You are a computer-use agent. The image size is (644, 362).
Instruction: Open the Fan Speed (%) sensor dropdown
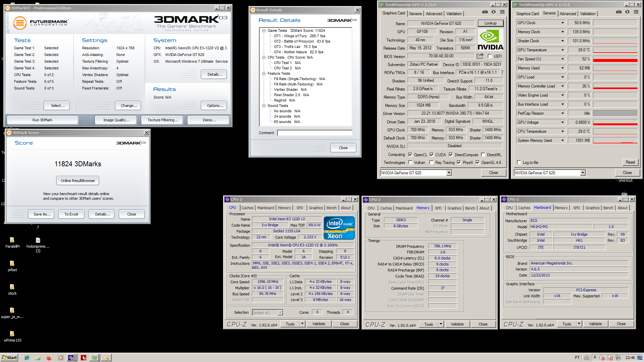[x=562, y=59]
